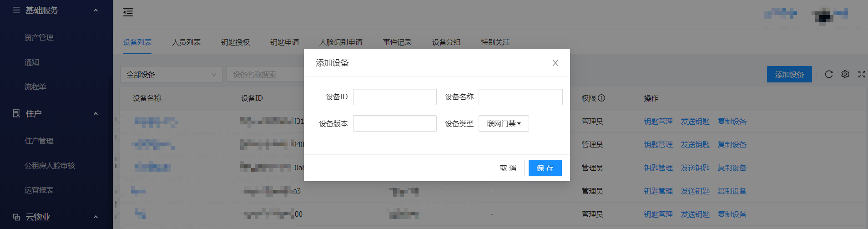Click the 设备名称 text field in dialog
This screenshot has height=229, width=868.
520,97
